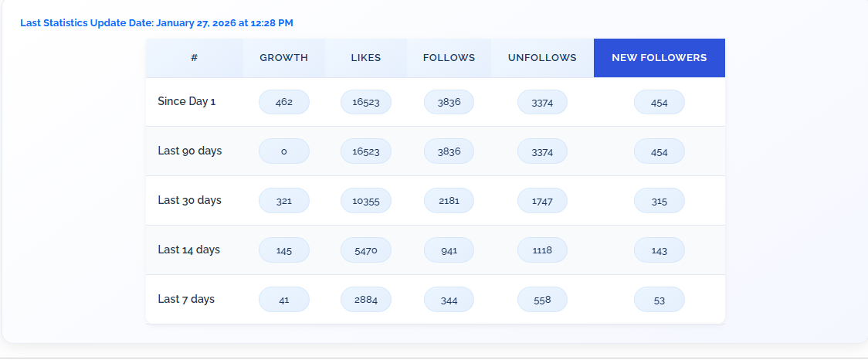Click the Last 30 days row label

tap(189, 200)
